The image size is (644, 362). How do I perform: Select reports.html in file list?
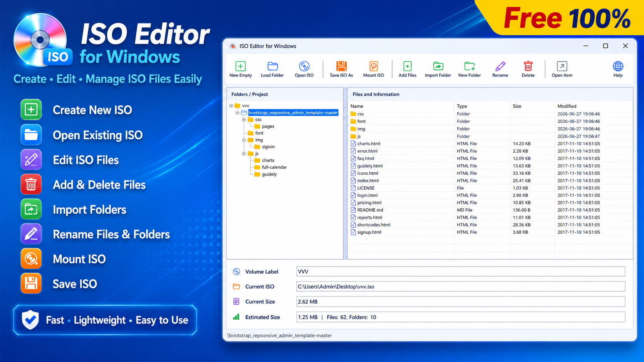pos(370,217)
